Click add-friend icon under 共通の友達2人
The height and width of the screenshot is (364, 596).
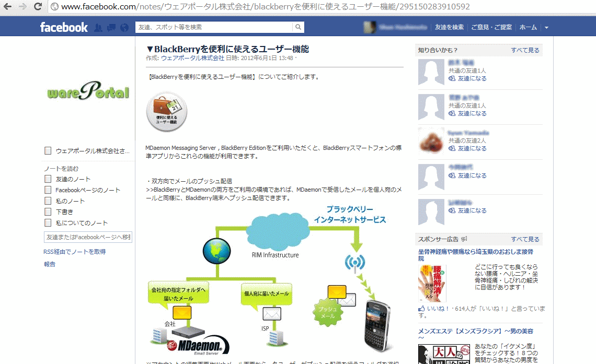(452, 148)
